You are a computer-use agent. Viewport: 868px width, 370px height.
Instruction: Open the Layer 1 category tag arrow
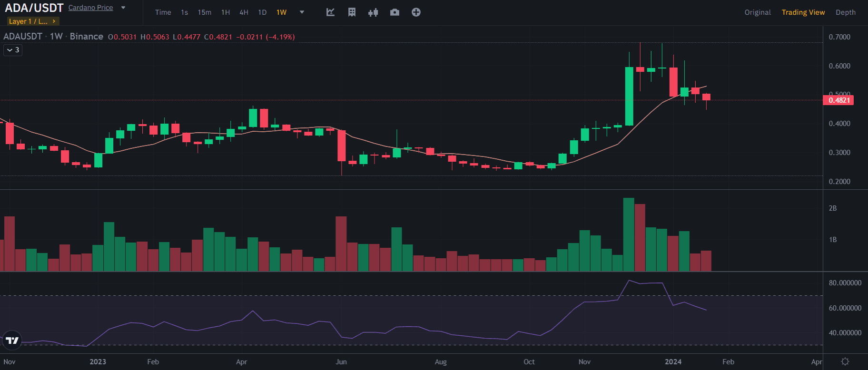point(54,21)
